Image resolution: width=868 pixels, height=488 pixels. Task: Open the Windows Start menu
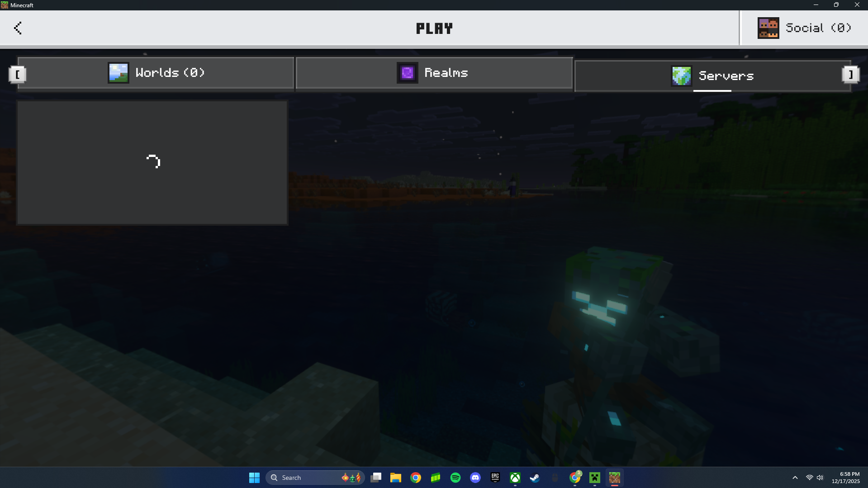point(254,478)
